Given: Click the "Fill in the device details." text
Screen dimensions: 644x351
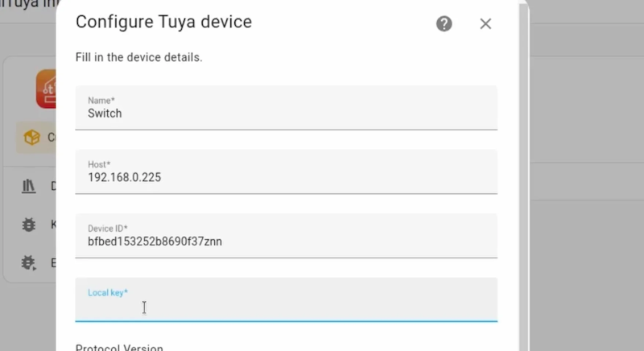Looking at the screenshot, I should point(139,58).
